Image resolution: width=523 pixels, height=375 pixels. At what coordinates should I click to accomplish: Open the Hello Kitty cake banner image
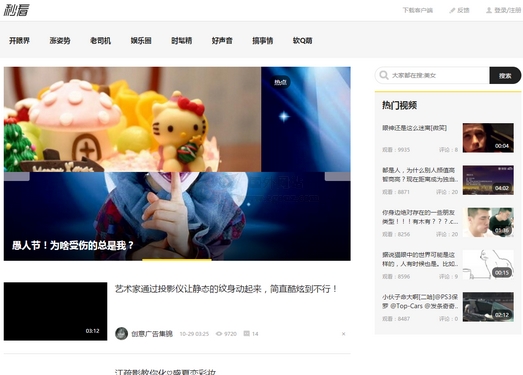tap(132, 119)
